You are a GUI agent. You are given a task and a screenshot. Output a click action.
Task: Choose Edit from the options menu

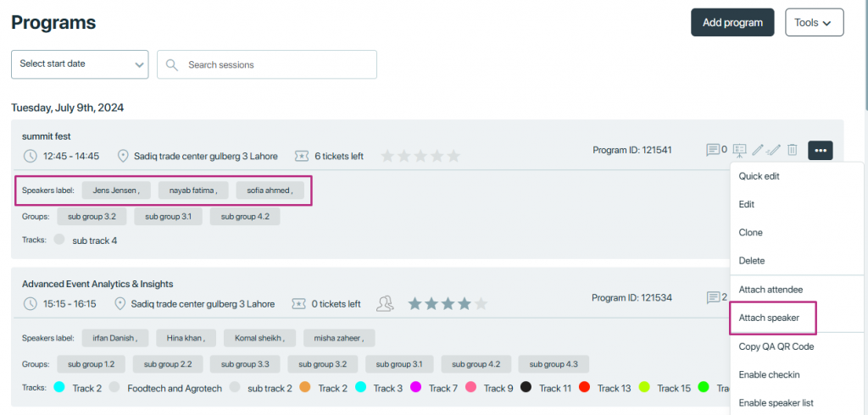pos(746,205)
